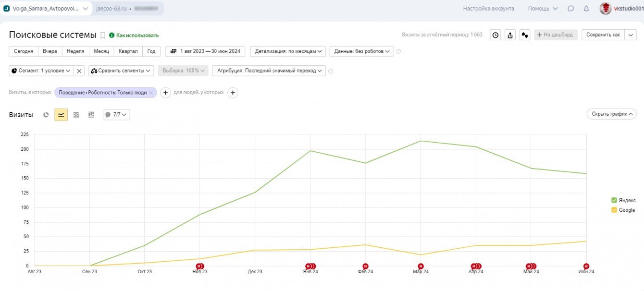Open Данные: без роботов dropdown

click(361, 51)
